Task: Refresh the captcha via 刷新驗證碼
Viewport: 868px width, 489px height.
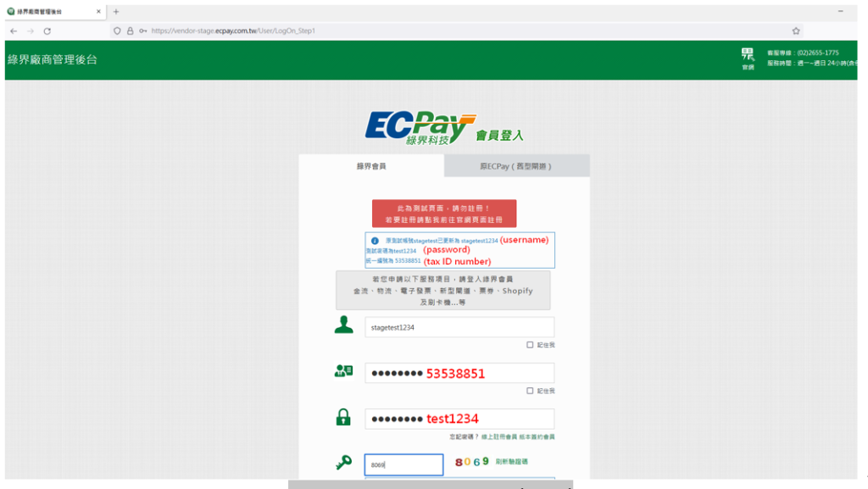Action: point(512,461)
